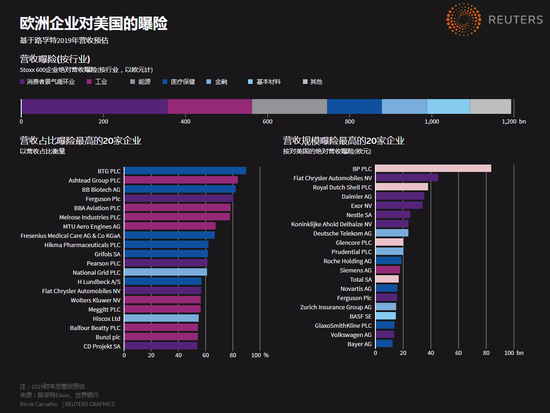Screen dimensions: 550x413
Task: Click the Grifols SA label
Action: (x=107, y=254)
